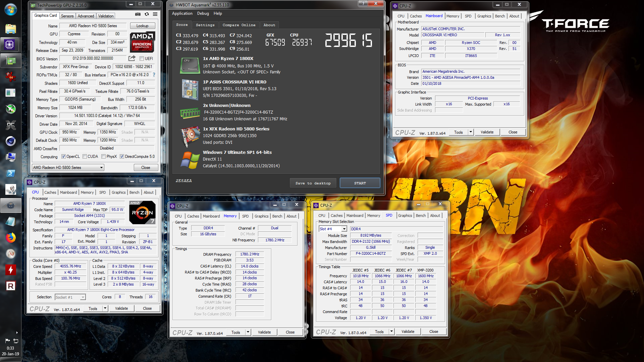Open the Cinema 4D sphere taskbar icon
The image size is (644, 362).
(x=11, y=141)
